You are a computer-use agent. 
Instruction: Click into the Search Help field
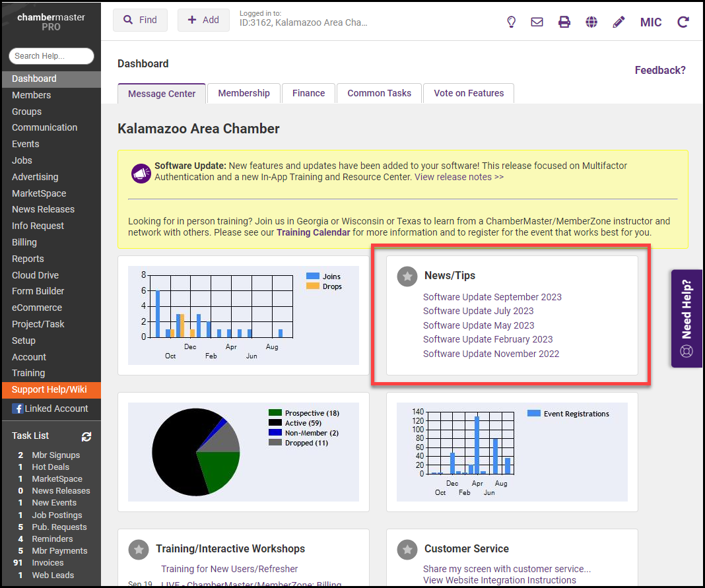pyautogui.click(x=51, y=56)
